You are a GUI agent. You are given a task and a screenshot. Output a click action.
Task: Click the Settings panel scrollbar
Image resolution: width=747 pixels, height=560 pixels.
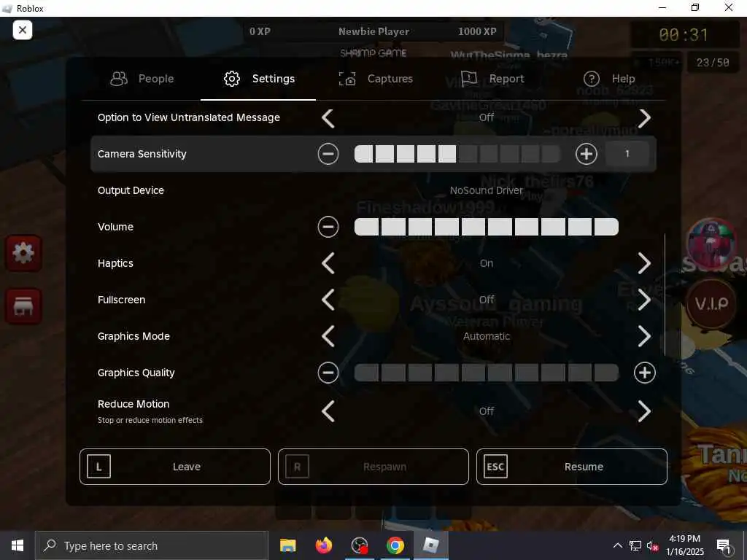click(665, 295)
